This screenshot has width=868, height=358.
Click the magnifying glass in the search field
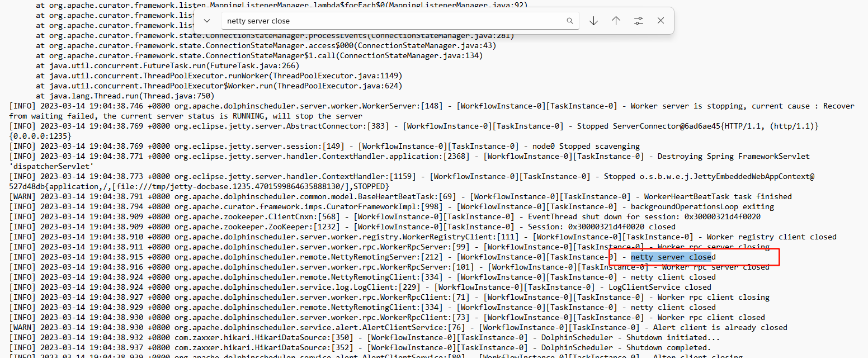pos(570,20)
